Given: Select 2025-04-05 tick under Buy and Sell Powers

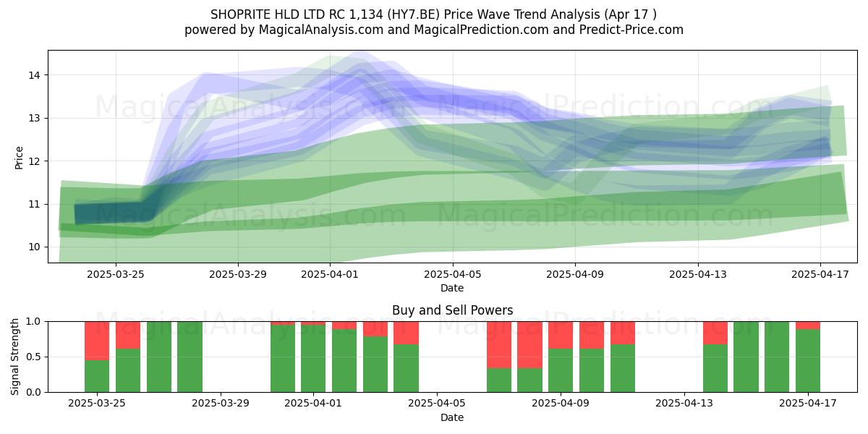Looking at the screenshot, I should point(437,404).
